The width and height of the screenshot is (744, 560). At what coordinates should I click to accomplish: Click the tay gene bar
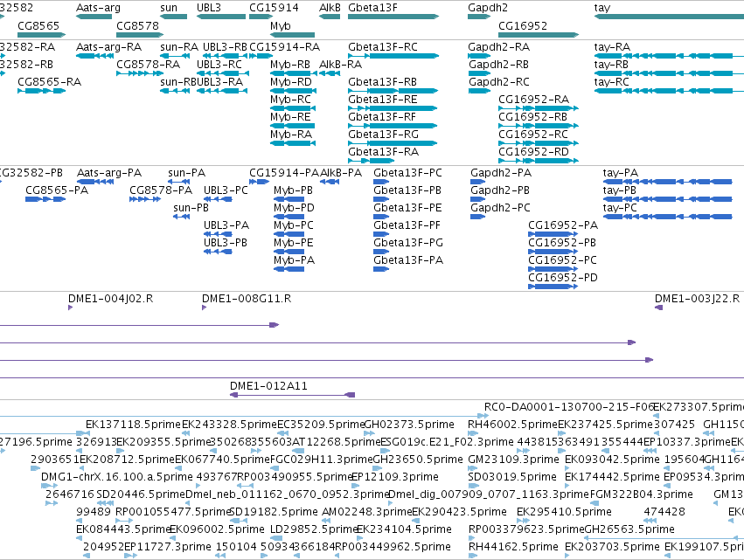(669, 17)
